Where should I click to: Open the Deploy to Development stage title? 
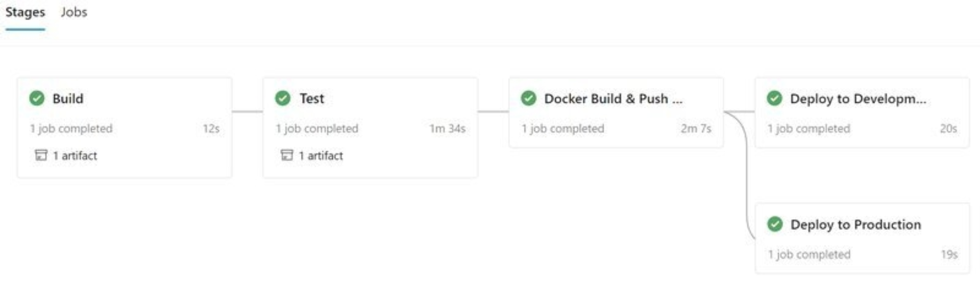point(857,99)
